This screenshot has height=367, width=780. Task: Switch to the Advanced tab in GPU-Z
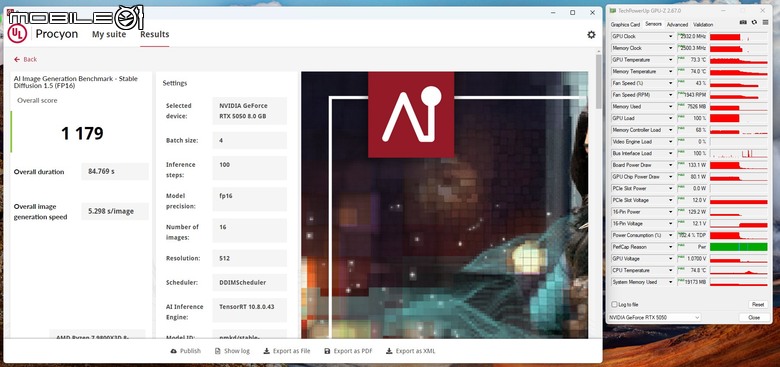(677, 24)
